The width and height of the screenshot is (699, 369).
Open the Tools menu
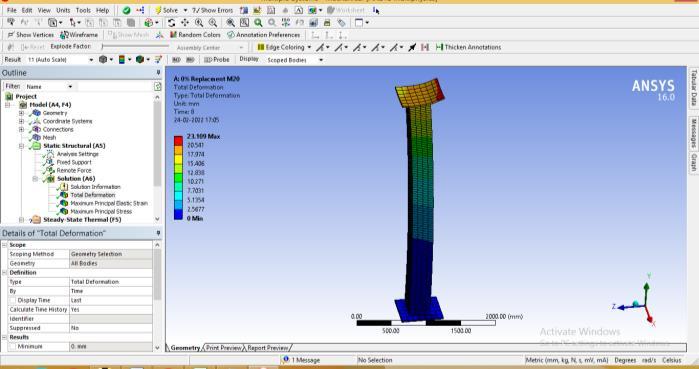tap(83, 10)
